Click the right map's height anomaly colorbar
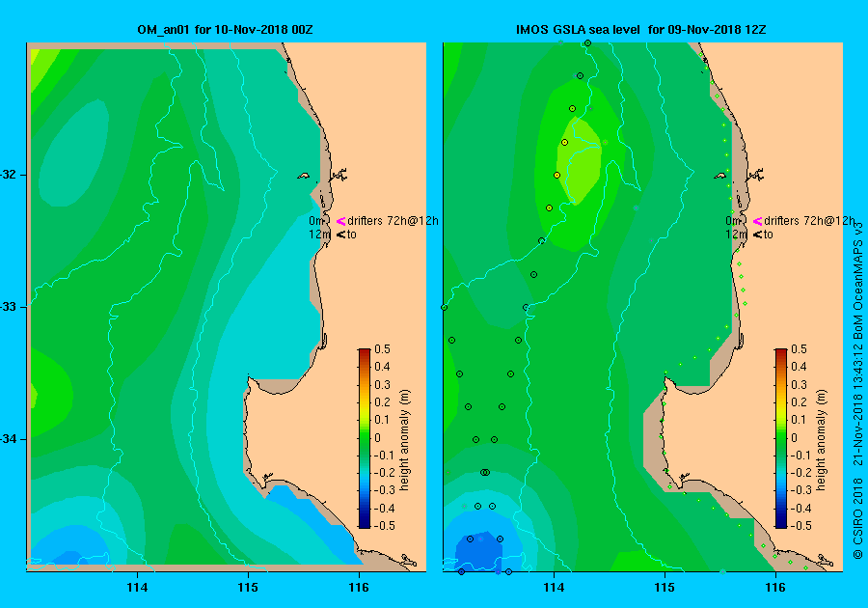 point(780,438)
